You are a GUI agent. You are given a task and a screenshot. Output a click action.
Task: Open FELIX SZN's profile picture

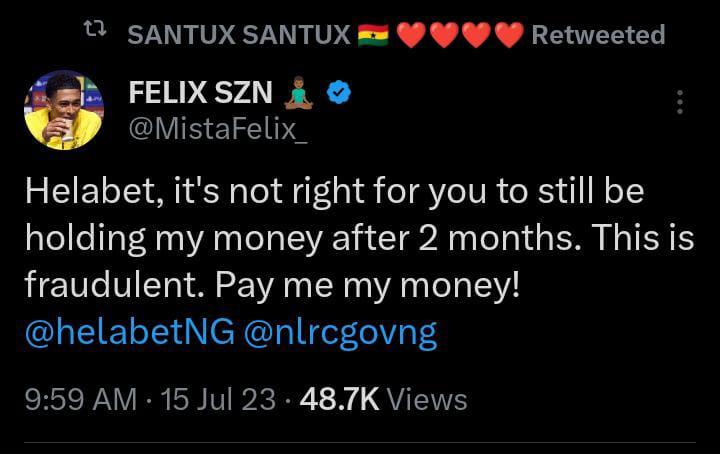pos(64,110)
